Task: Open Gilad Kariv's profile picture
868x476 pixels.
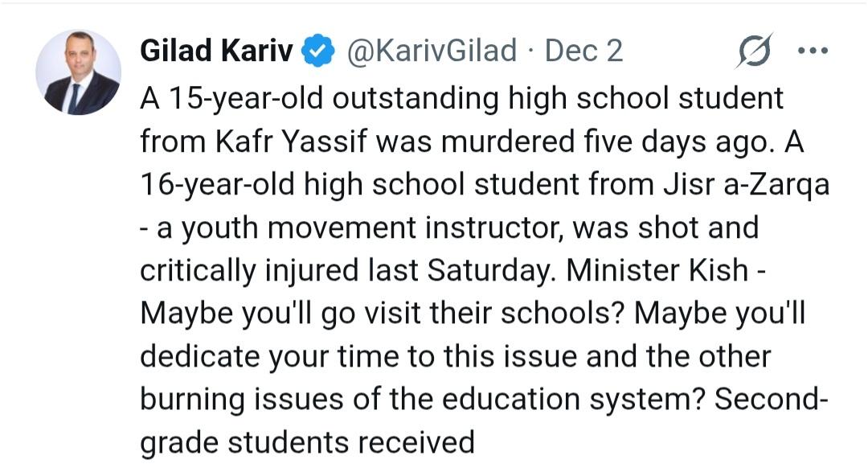Action: pos(78,72)
